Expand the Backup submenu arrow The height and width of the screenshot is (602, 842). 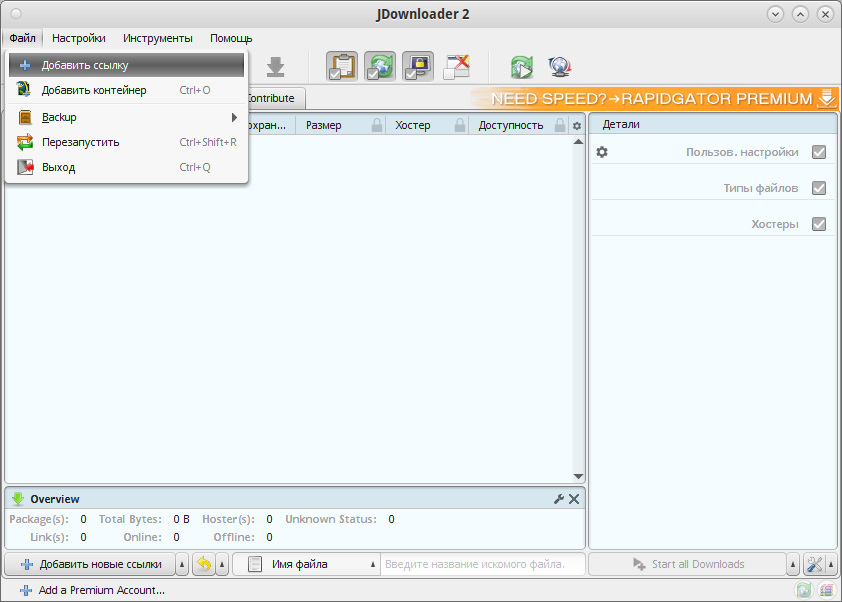tap(234, 117)
